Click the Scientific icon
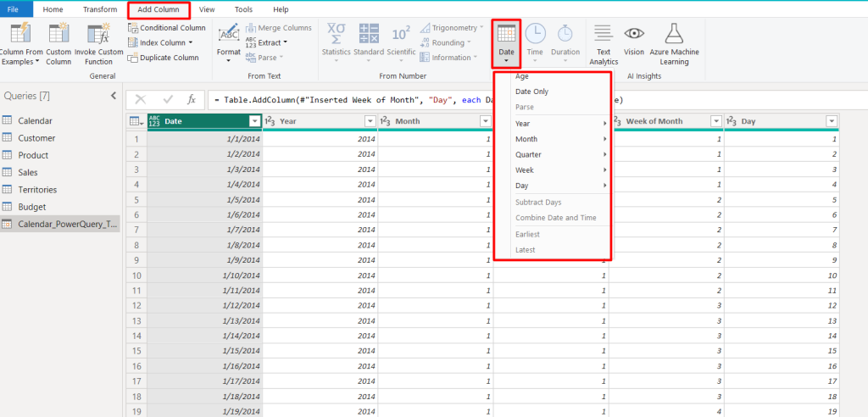 point(401,34)
